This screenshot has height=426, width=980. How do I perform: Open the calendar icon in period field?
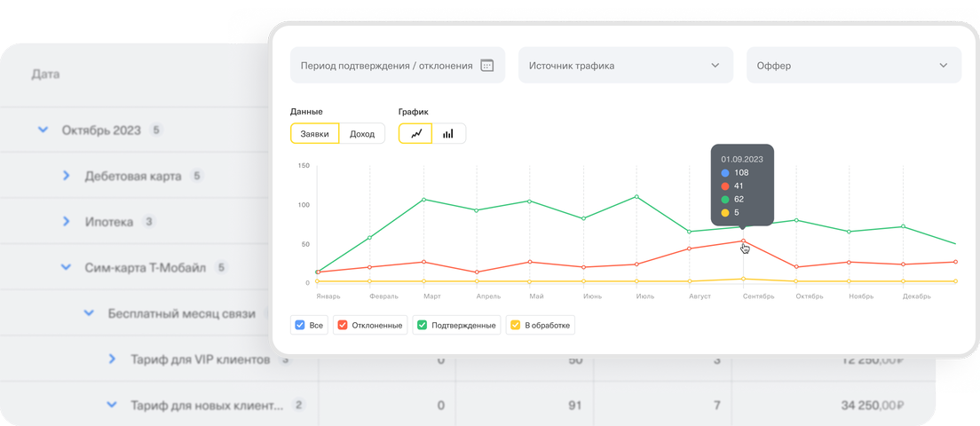pos(486,65)
